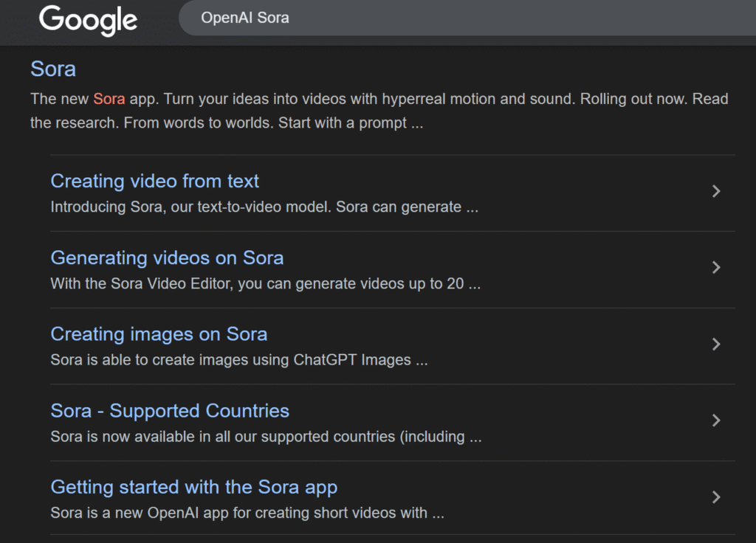Click the 'Introducing Sora, our text-to-video model' snippet

tap(264, 207)
